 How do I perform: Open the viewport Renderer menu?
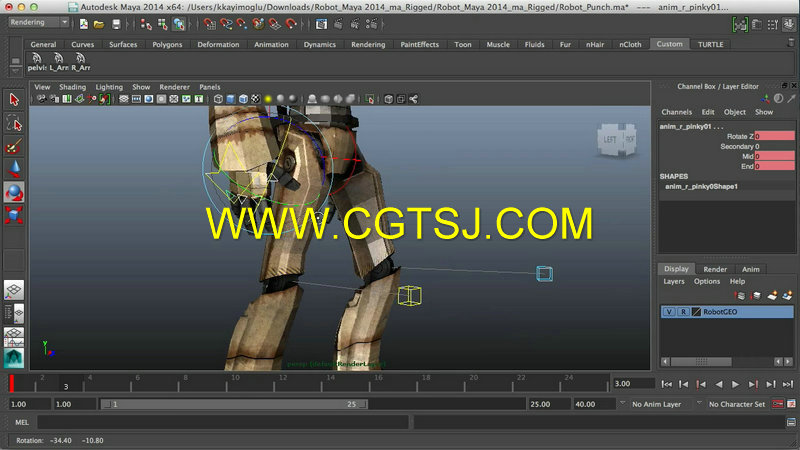click(174, 87)
